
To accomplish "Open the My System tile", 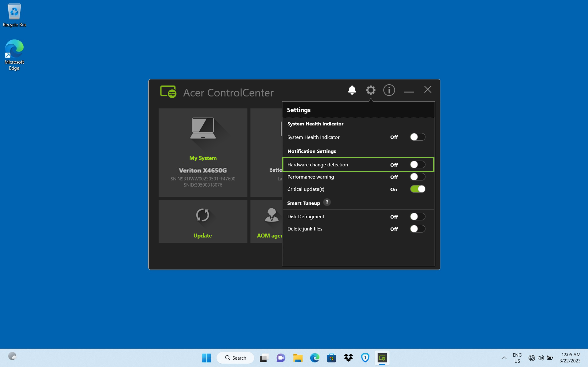I will point(203,152).
